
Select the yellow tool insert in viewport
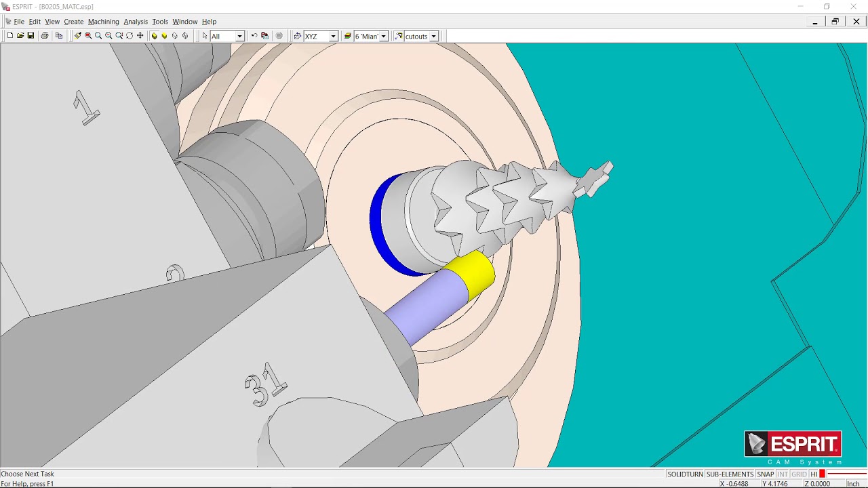tap(471, 273)
